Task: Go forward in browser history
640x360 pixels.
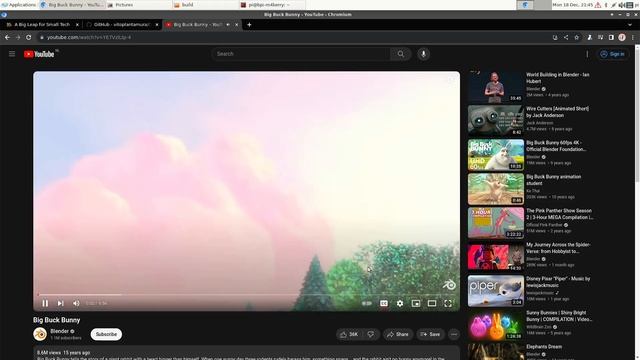Action: (18, 37)
